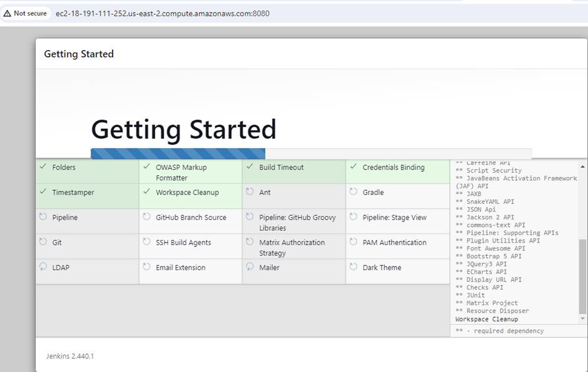Click the spinner icon next to Email Extension
The image size is (588, 372).
(146, 267)
